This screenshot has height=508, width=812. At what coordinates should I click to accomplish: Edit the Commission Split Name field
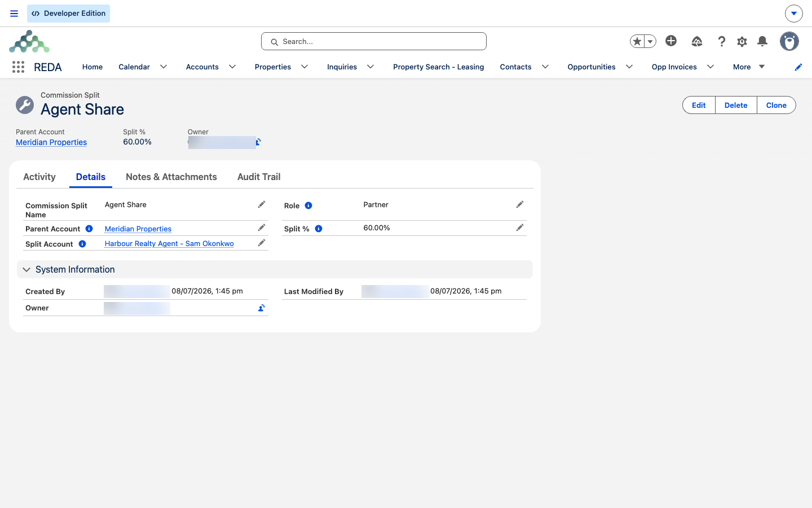click(x=262, y=204)
